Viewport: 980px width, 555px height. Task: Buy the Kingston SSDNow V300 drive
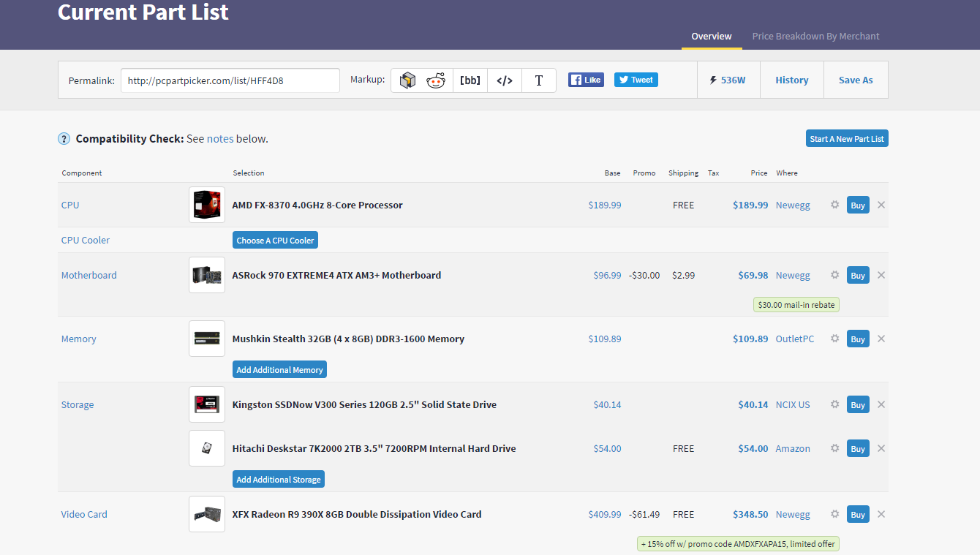point(858,404)
